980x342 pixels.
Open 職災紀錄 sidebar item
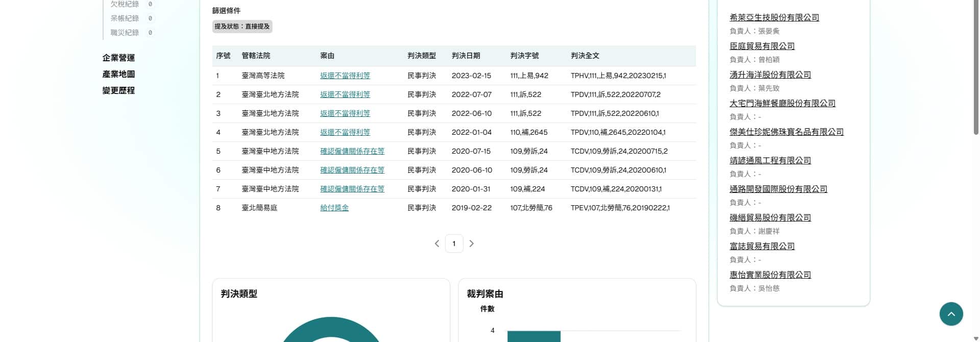[x=125, y=33]
